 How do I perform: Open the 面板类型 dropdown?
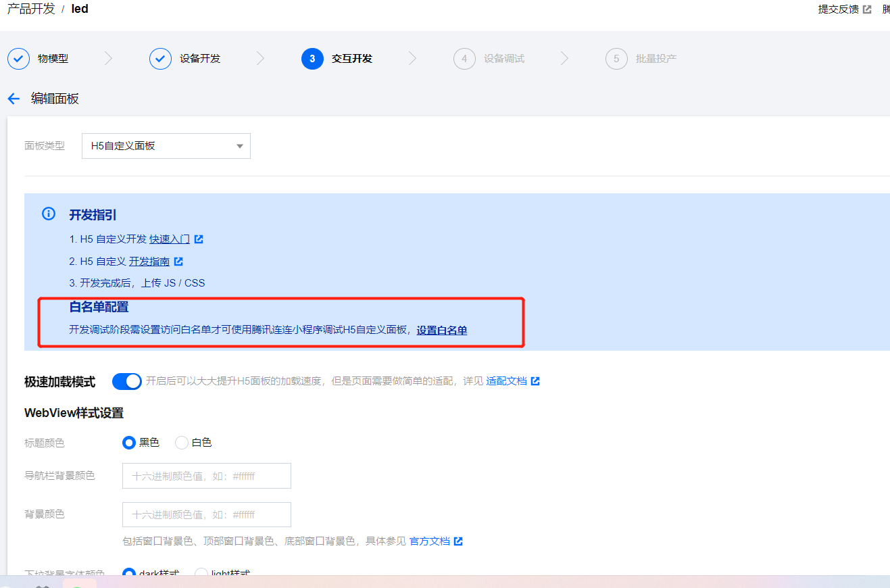166,146
